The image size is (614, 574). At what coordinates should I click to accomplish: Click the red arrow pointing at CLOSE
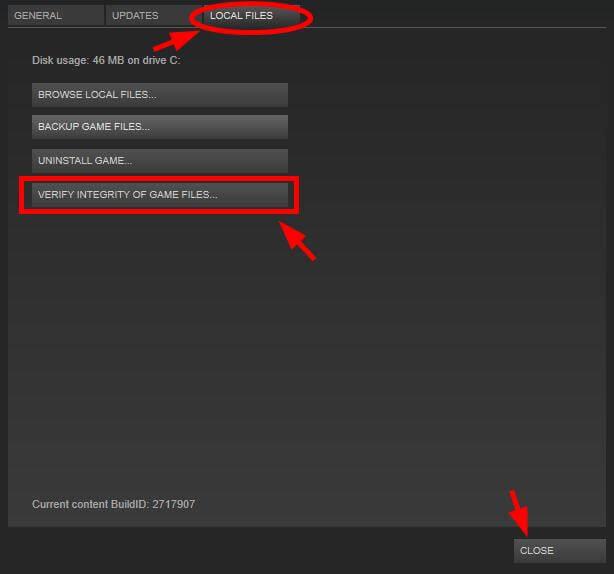click(518, 512)
